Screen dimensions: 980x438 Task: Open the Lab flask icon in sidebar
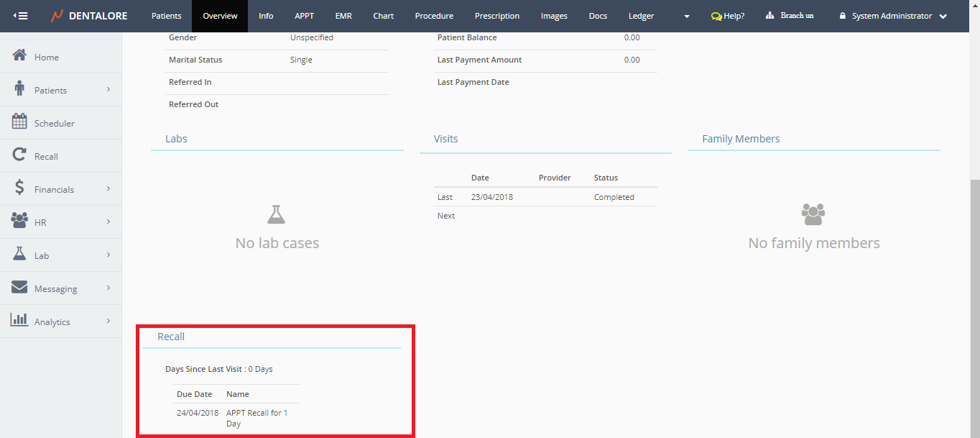[19, 255]
